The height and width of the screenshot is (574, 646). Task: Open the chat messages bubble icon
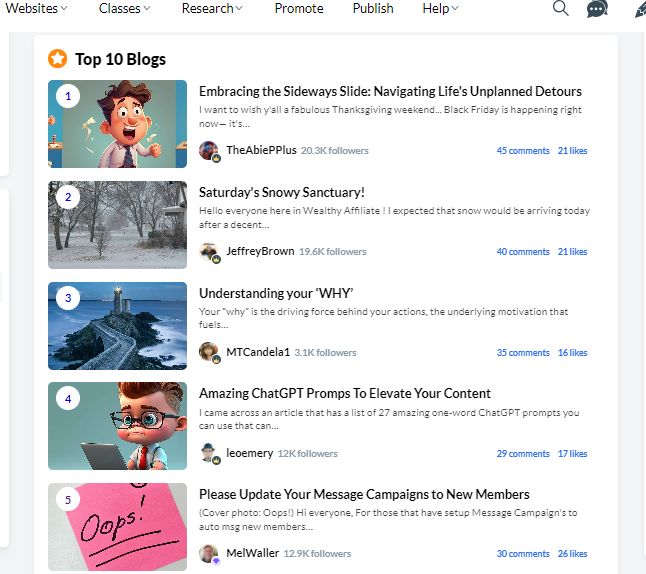pos(597,10)
